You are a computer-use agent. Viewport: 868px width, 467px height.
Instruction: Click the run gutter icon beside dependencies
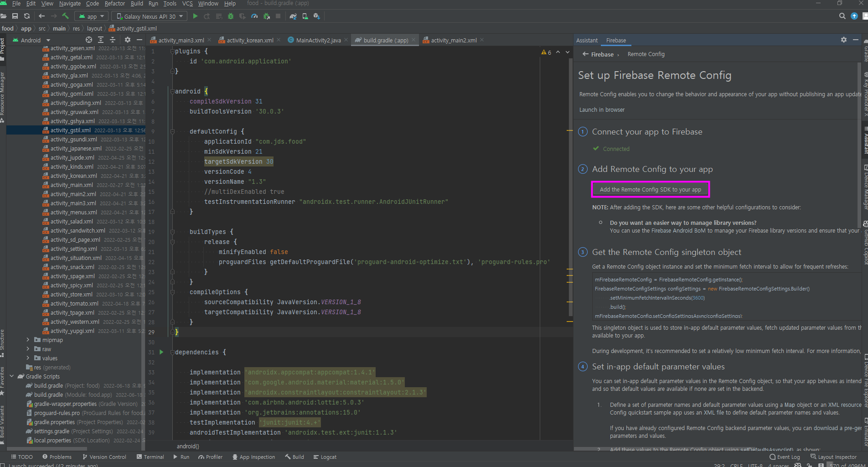coord(161,352)
